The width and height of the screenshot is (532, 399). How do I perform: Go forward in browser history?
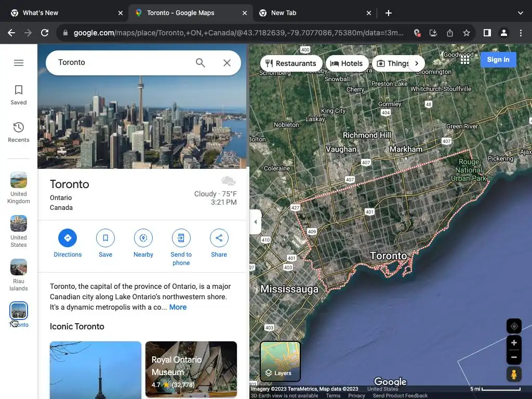28,33
